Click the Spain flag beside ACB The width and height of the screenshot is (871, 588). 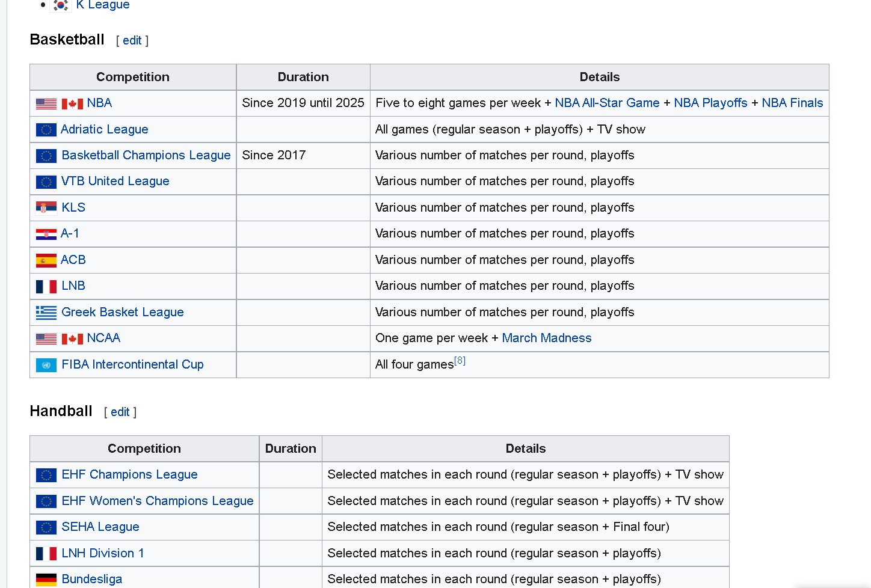46,260
